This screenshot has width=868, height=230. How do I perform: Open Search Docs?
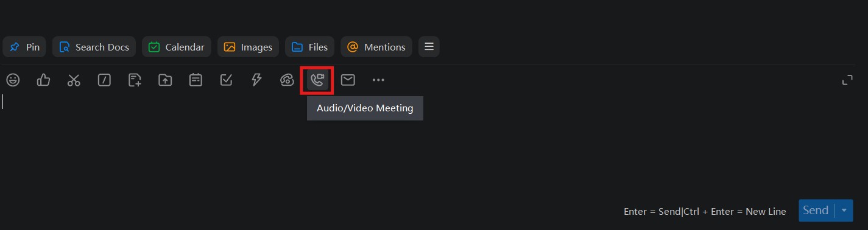(94, 47)
